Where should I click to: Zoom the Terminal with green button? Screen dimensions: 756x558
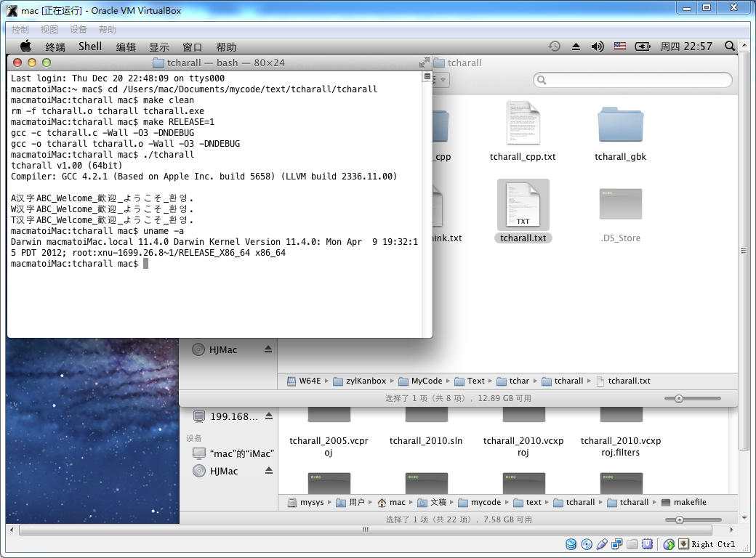click(47, 62)
